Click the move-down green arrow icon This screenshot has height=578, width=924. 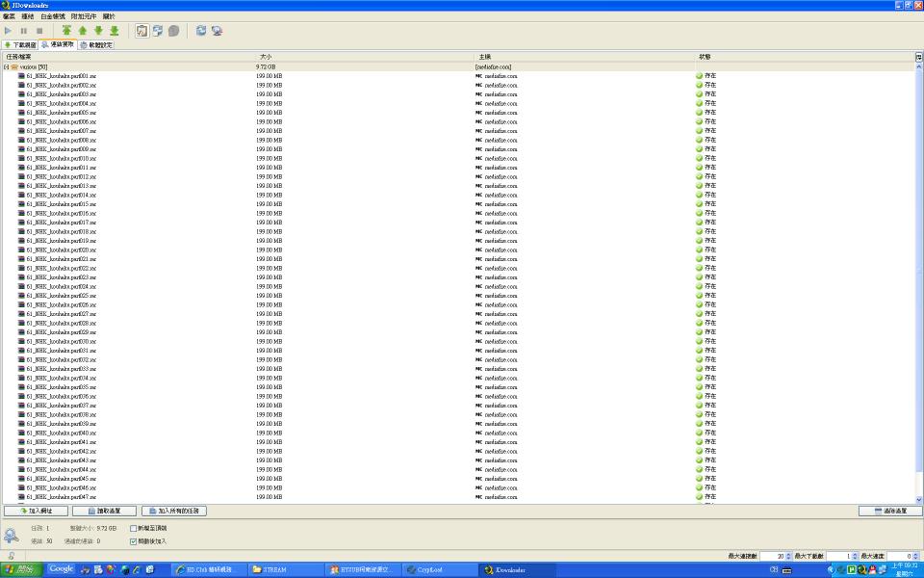tap(100, 30)
